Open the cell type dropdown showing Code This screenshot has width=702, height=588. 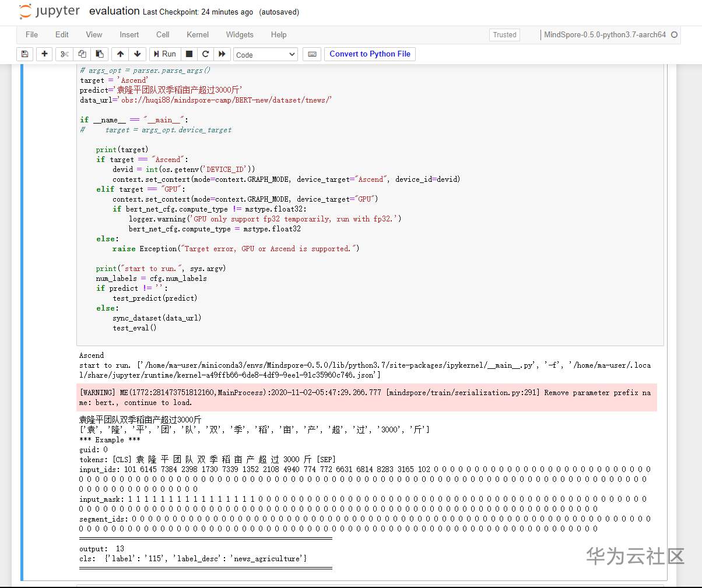(265, 54)
